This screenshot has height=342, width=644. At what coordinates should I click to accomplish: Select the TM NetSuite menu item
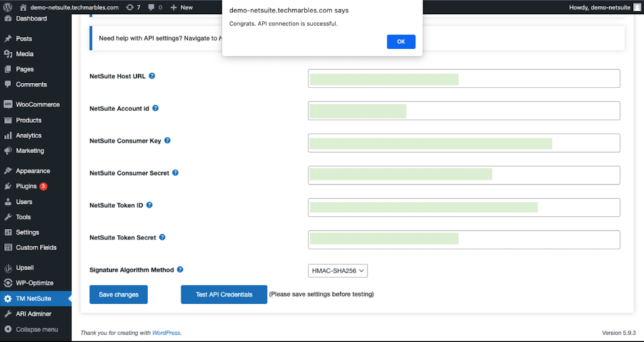[36, 299]
